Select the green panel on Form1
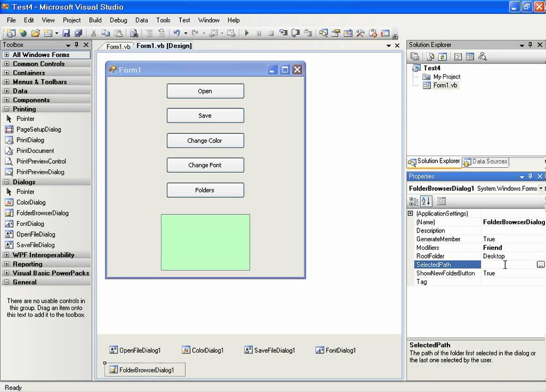This screenshot has width=546, height=392. pos(205,242)
